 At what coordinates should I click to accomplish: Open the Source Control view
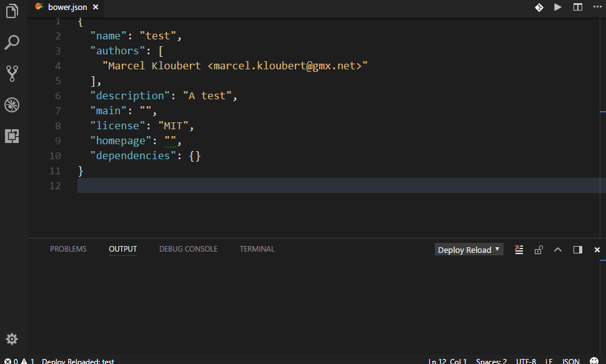click(12, 74)
